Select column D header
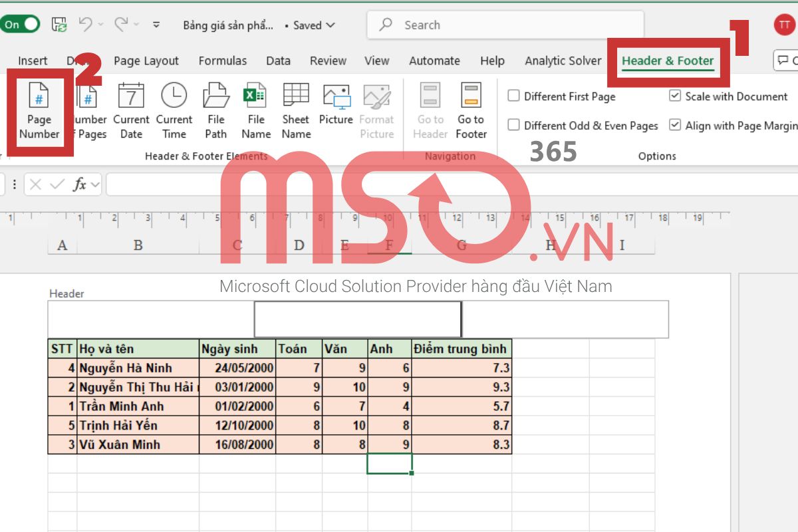This screenshot has width=798, height=532. click(x=299, y=245)
